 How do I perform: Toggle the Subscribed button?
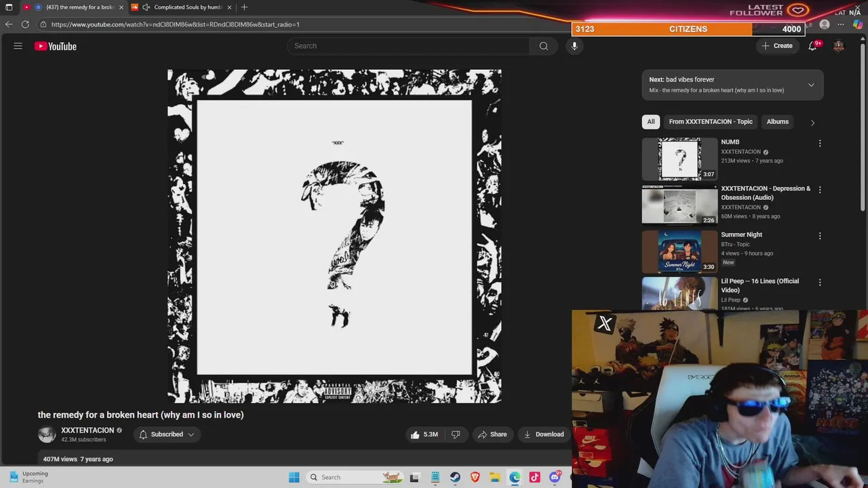coord(167,434)
